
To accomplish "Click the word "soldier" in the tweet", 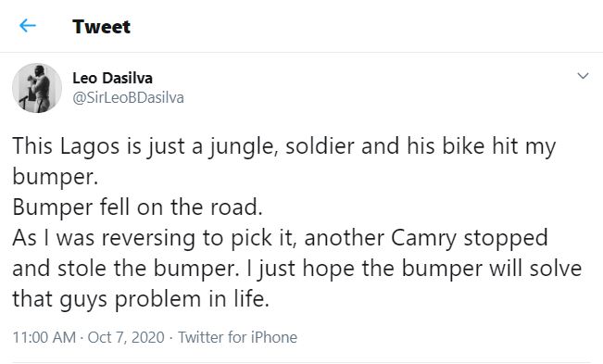I will pos(320,146).
